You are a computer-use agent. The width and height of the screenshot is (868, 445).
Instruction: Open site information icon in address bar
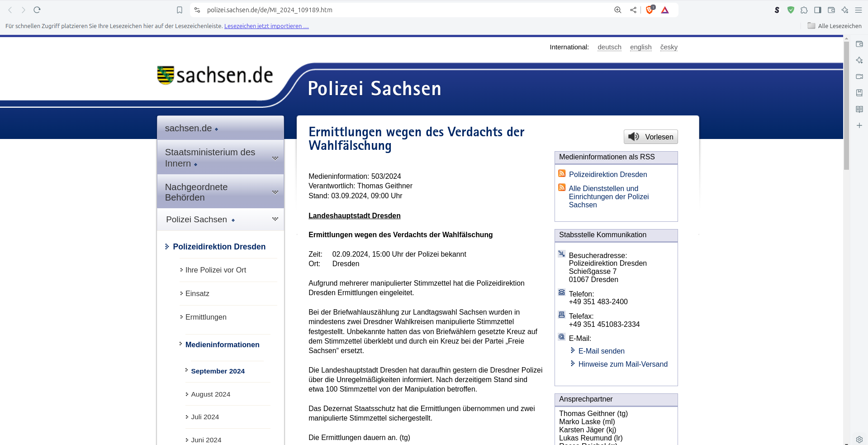point(197,10)
